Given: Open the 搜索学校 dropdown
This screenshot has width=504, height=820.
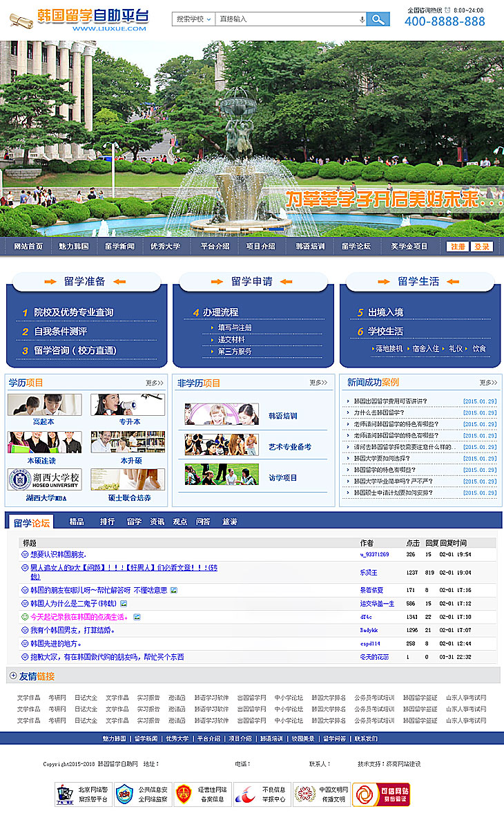Looking at the screenshot, I should tap(193, 19).
